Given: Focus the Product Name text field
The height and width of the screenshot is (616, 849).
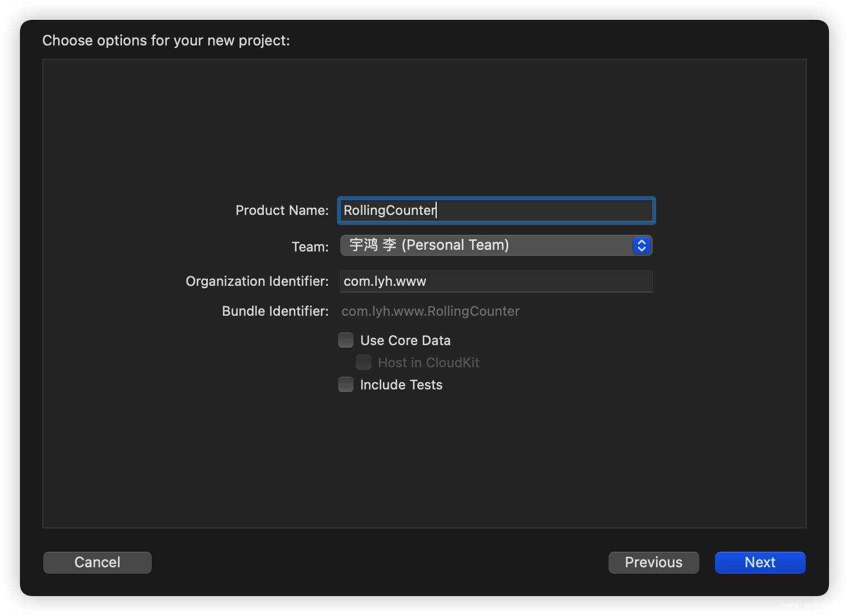Looking at the screenshot, I should pos(496,211).
